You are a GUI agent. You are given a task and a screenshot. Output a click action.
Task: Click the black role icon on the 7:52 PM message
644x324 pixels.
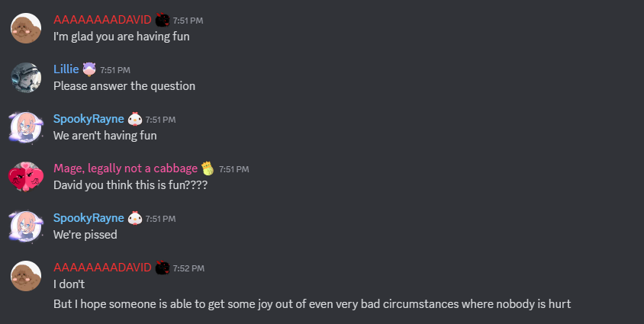click(163, 268)
